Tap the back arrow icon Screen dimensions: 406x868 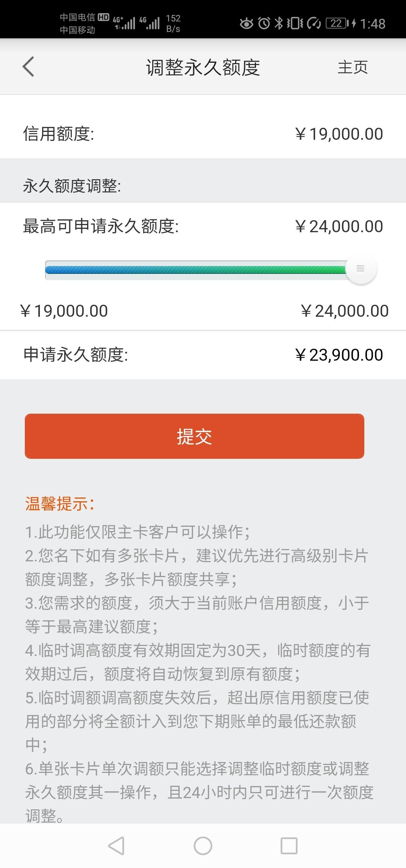click(x=28, y=67)
